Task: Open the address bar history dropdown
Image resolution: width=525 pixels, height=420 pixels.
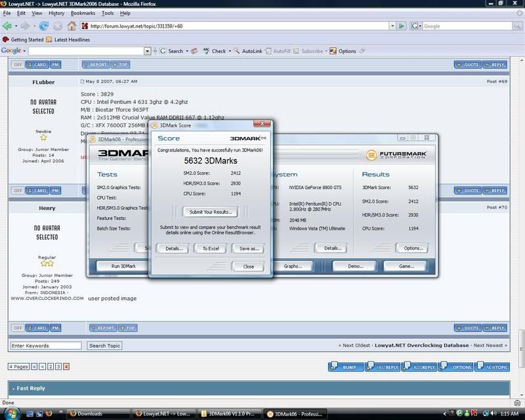Action: [x=392, y=26]
